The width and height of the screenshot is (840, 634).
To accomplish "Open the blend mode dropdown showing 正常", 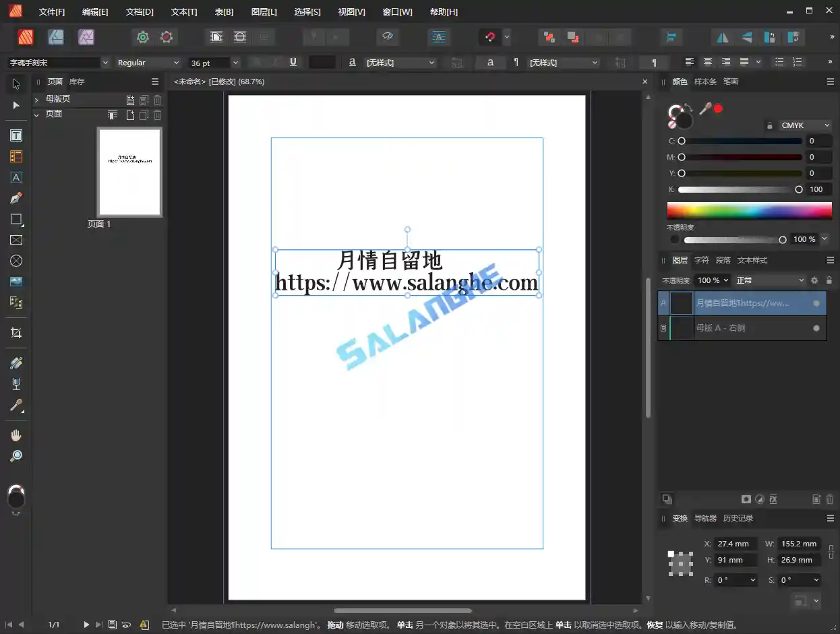I will tap(769, 280).
